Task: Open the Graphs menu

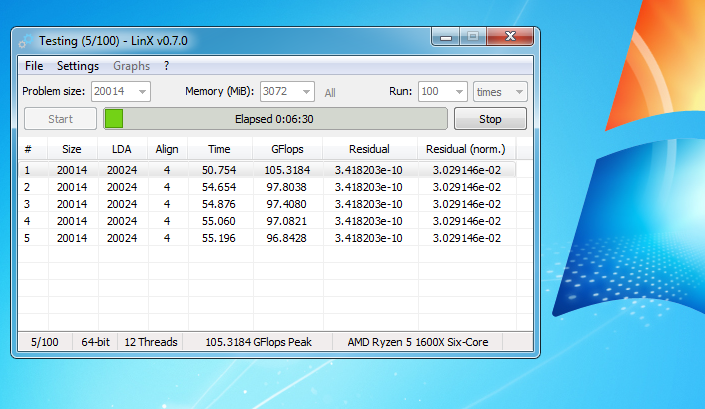Action: (131, 66)
